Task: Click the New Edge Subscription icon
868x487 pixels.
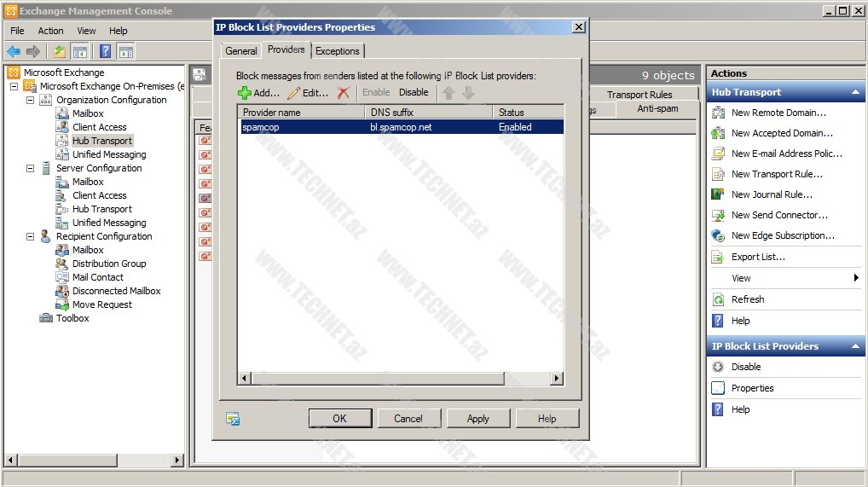Action: click(x=718, y=235)
